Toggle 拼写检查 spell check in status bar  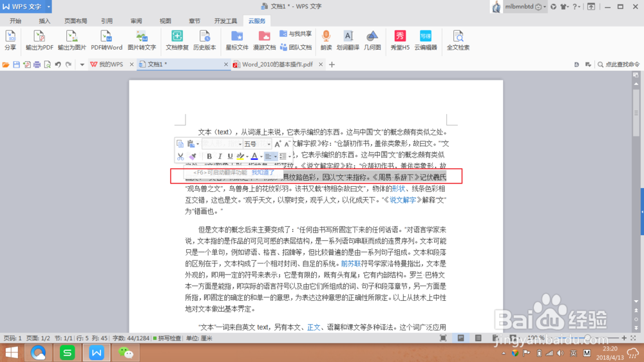pyautogui.click(x=167, y=338)
